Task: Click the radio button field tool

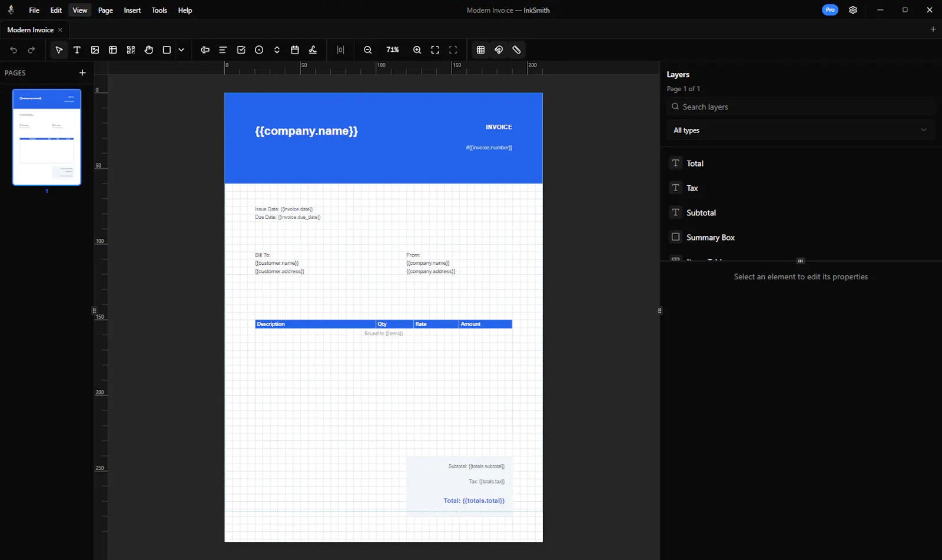Action: point(259,50)
